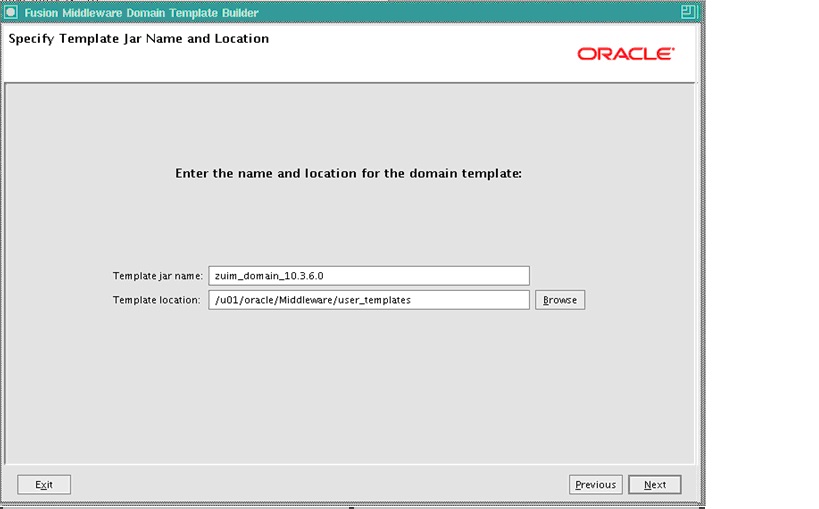Image resolution: width=819 pixels, height=509 pixels.
Task: Click the Template location field
Action: (369, 300)
